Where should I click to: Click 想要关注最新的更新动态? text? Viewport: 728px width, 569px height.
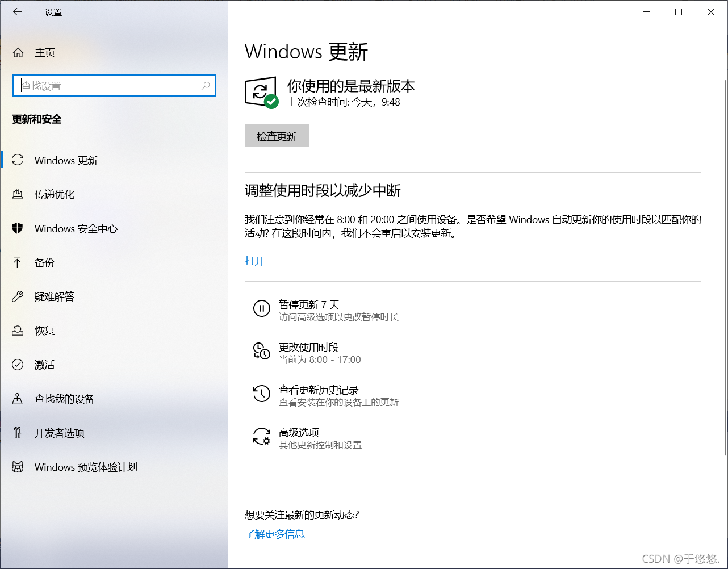pos(302,515)
